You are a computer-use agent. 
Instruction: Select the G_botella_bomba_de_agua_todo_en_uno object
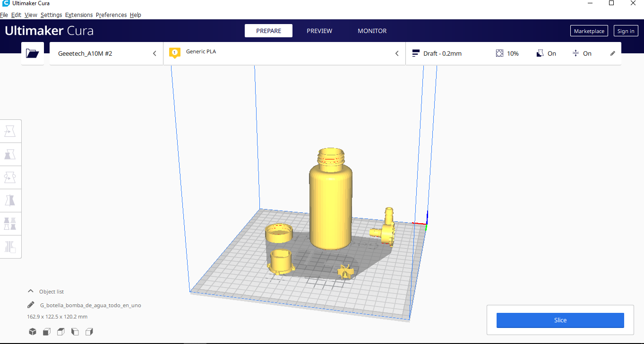90,305
